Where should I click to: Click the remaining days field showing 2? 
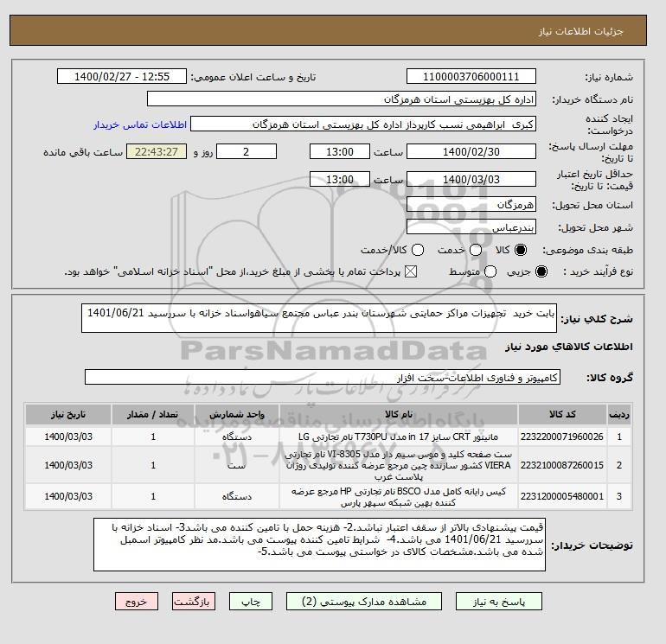(x=247, y=151)
